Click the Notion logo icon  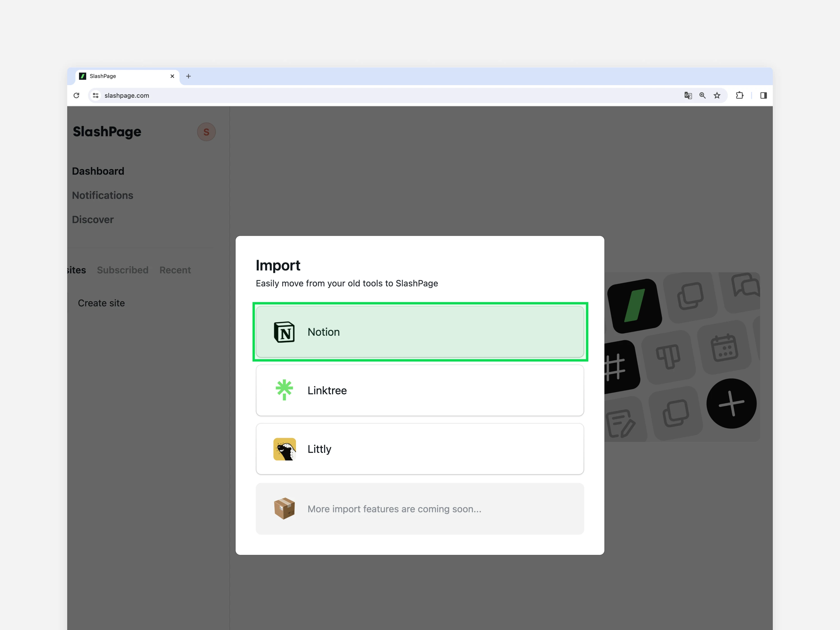(x=284, y=332)
